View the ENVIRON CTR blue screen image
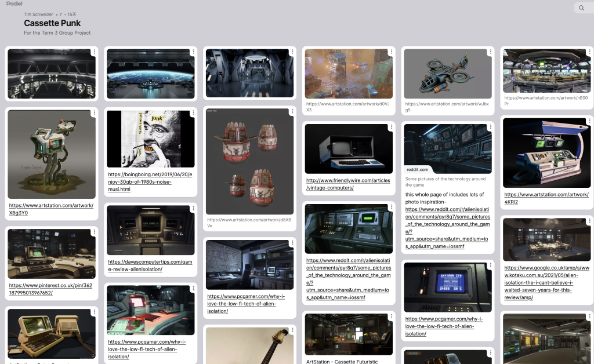This screenshot has height=364, width=594. (x=448, y=287)
